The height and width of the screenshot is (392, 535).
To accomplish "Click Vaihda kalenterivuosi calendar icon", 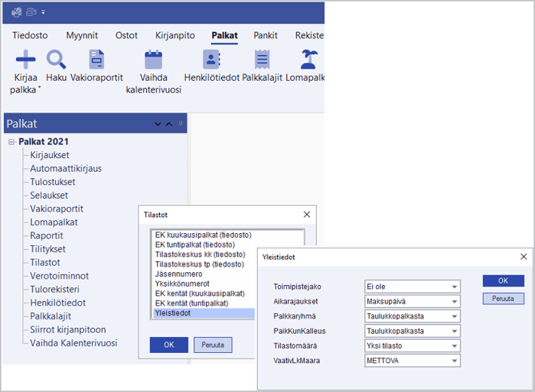I will (x=153, y=59).
